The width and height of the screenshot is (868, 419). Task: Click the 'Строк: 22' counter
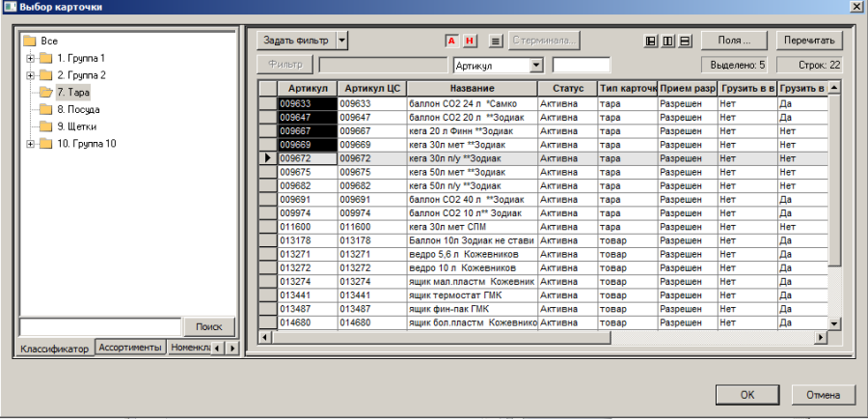pyautogui.click(x=809, y=66)
